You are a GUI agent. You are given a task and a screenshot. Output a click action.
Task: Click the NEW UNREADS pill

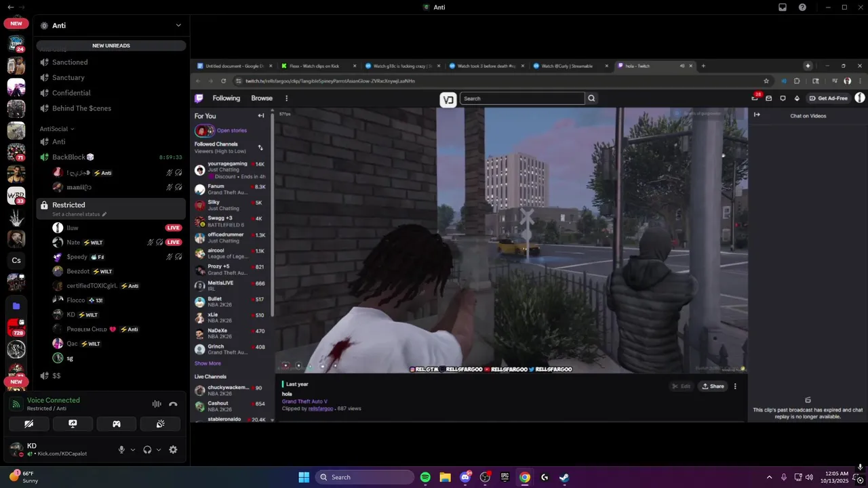click(x=111, y=45)
